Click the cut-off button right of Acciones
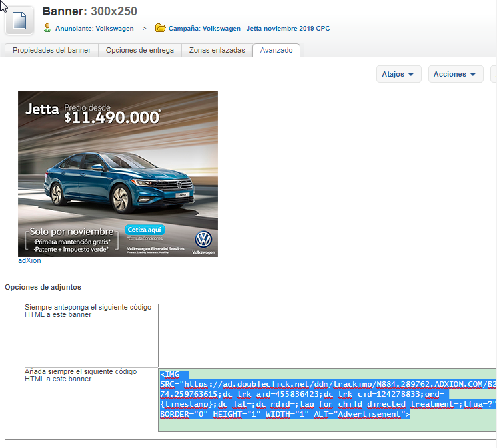 (494, 74)
